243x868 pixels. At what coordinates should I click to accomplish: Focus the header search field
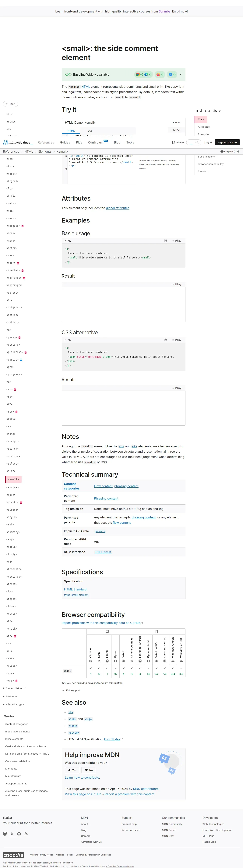pyautogui.click(x=193, y=143)
